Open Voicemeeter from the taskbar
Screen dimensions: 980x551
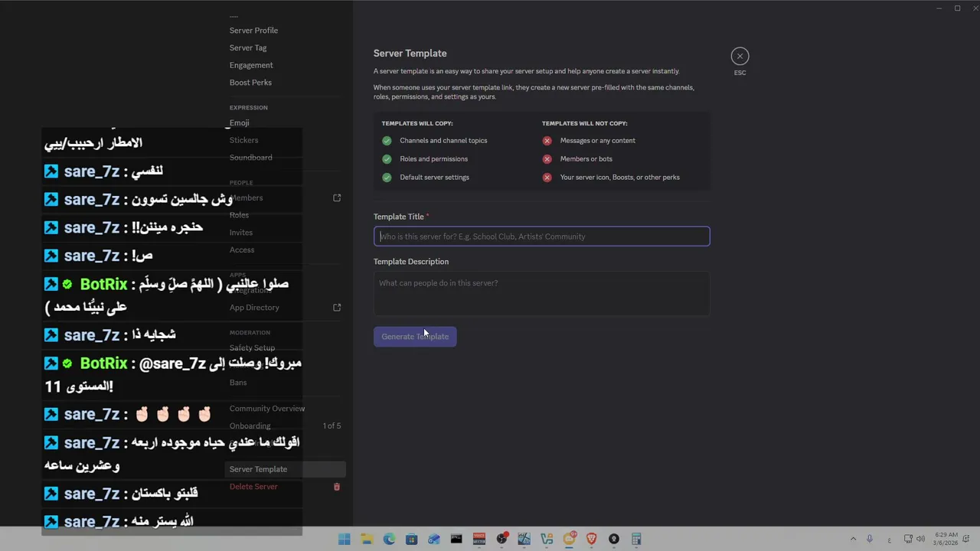[479, 540]
